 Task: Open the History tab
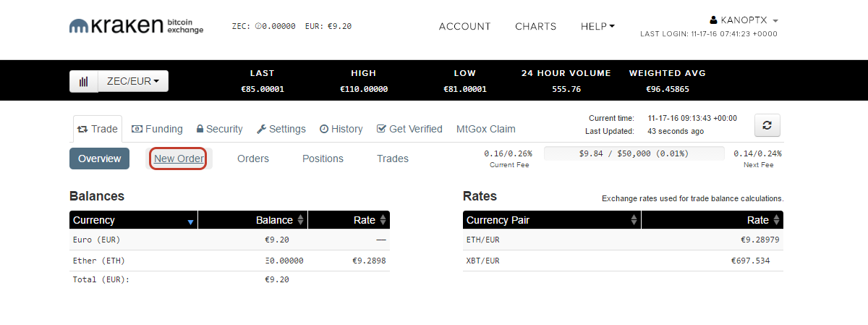[x=341, y=129]
